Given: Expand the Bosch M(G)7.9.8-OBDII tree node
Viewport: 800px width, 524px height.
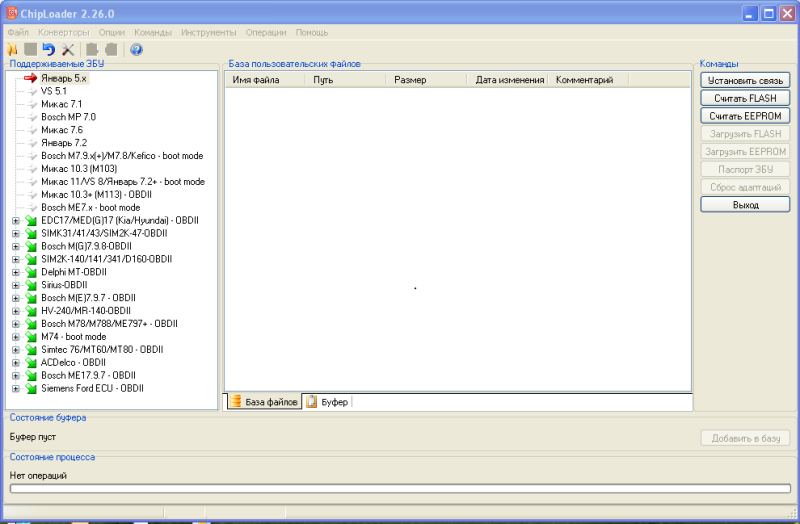Looking at the screenshot, I should 15,246.
